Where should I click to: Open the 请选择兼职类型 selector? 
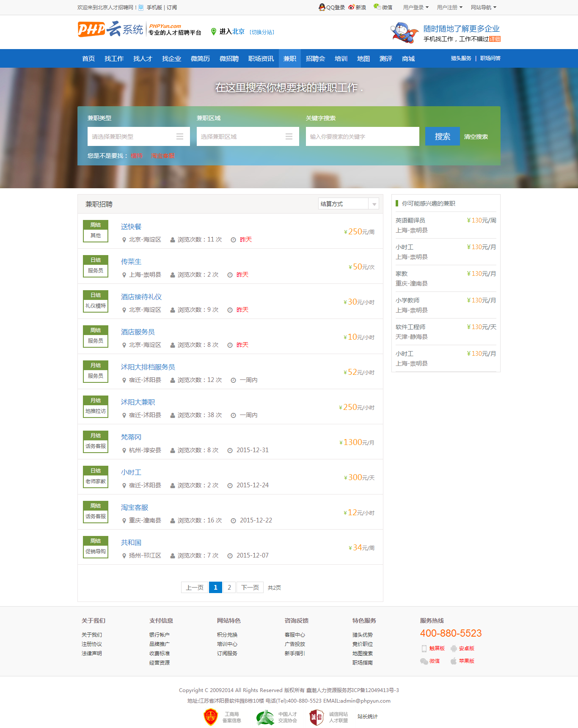click(139, 137)
